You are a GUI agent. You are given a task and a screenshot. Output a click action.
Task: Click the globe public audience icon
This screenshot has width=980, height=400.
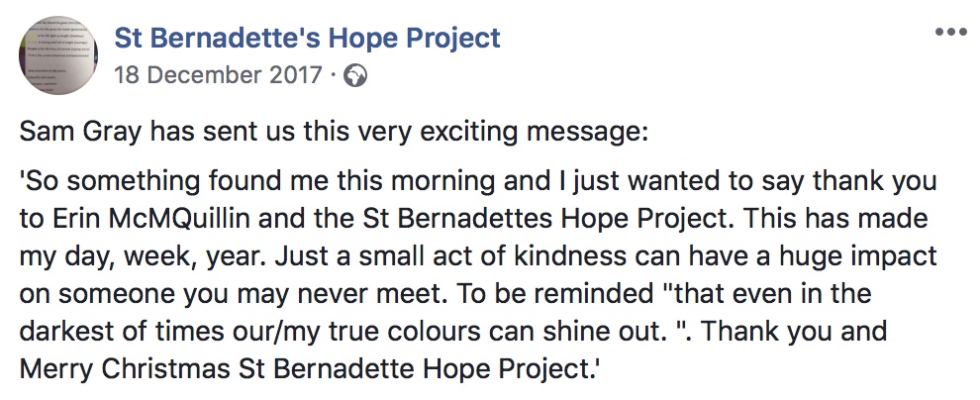coord(355,76)
